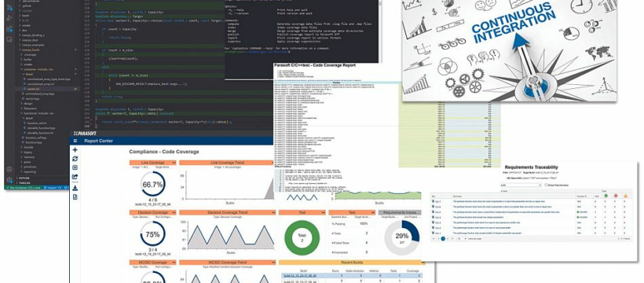Open Extensions view in activity bar
This screenshot has height=283, width=644.
[9, 29]
